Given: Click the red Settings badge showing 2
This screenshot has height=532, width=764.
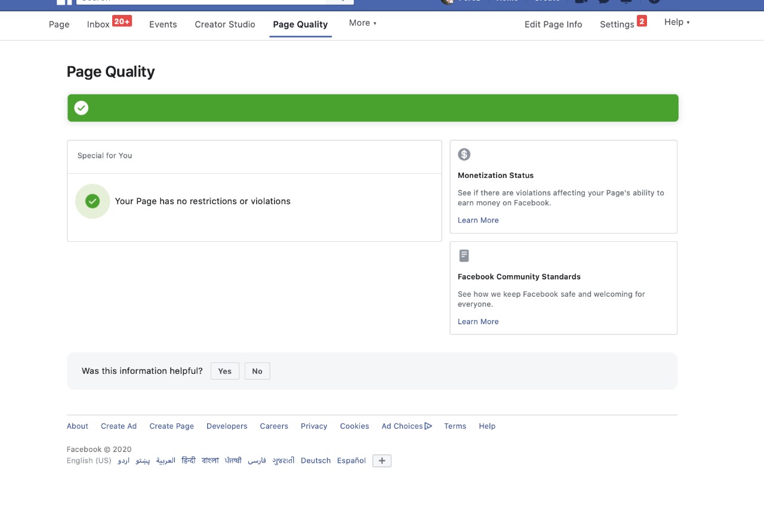Looking at the screenshot, I should click(x=642, y=21).
